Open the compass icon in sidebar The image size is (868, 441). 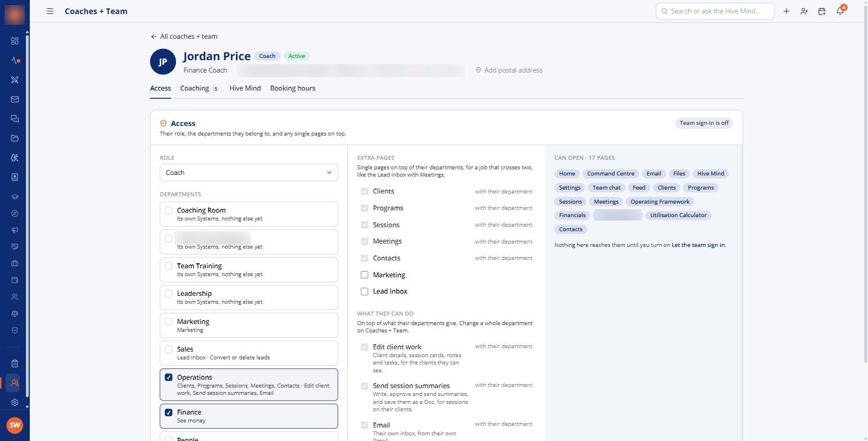[15, 213]
